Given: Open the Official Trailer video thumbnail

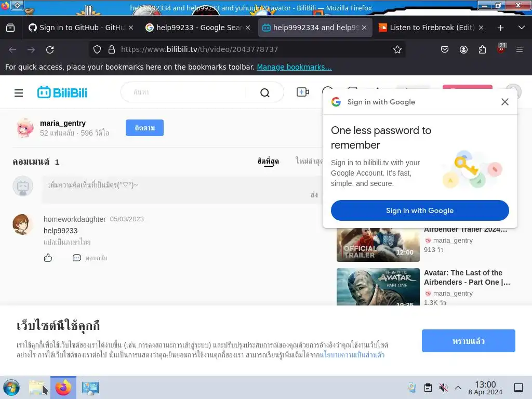Looking at the screenshot, I should pyautogui.click(x=378, y=245).
